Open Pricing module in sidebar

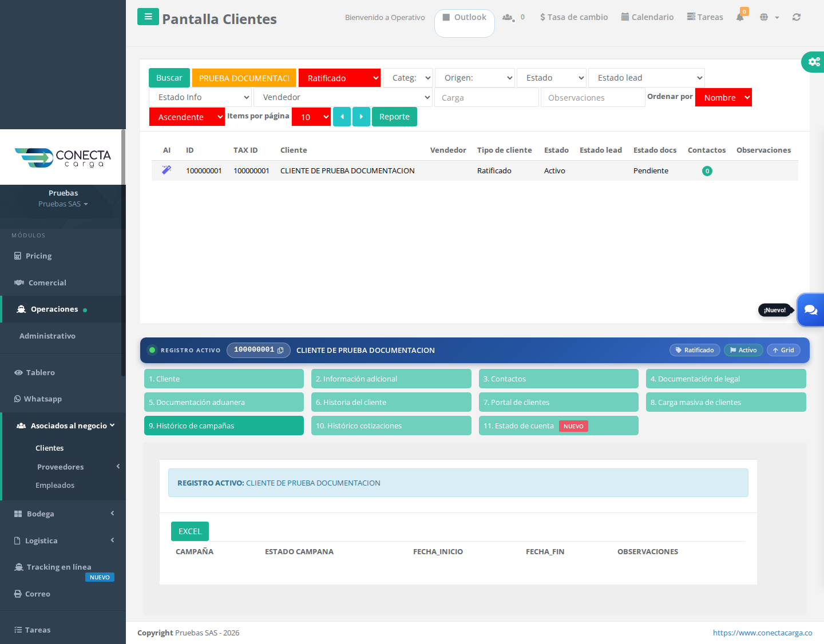39,256
